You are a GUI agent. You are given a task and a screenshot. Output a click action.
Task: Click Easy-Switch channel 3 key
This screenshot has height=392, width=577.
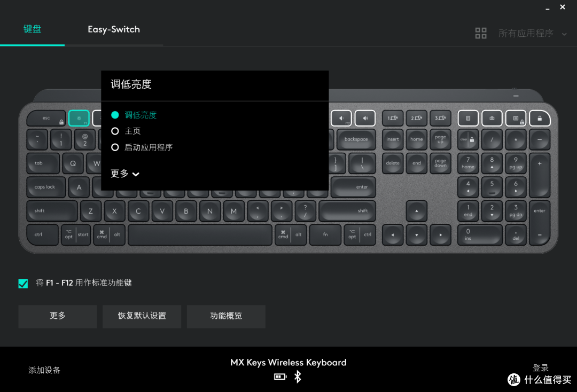[x=440, y=118]
